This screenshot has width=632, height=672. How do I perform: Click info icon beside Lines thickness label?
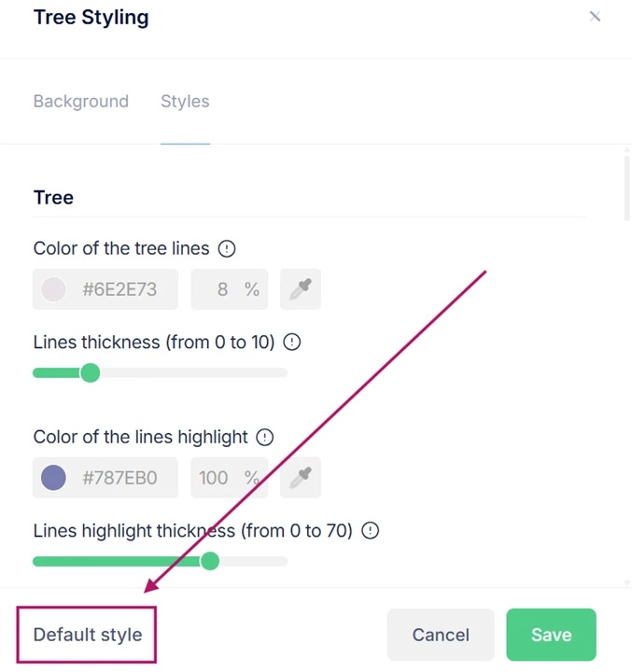[x=292, y=343]
